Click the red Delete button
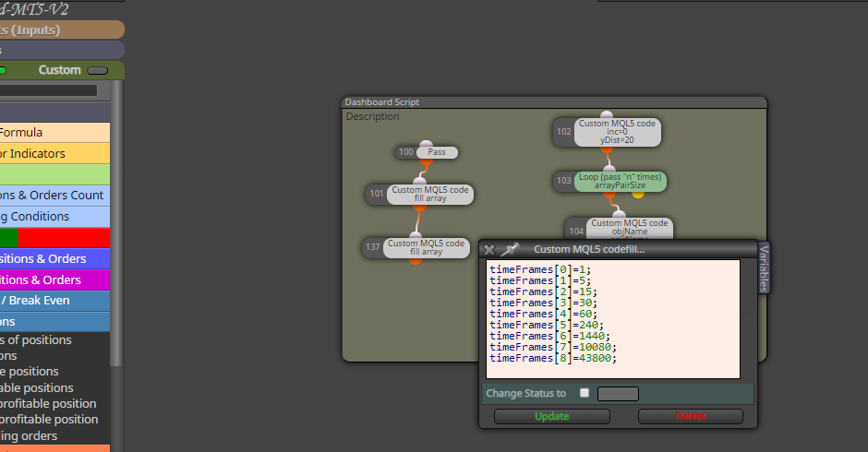This screenshot has width=868, height=452. coord(691,417)
